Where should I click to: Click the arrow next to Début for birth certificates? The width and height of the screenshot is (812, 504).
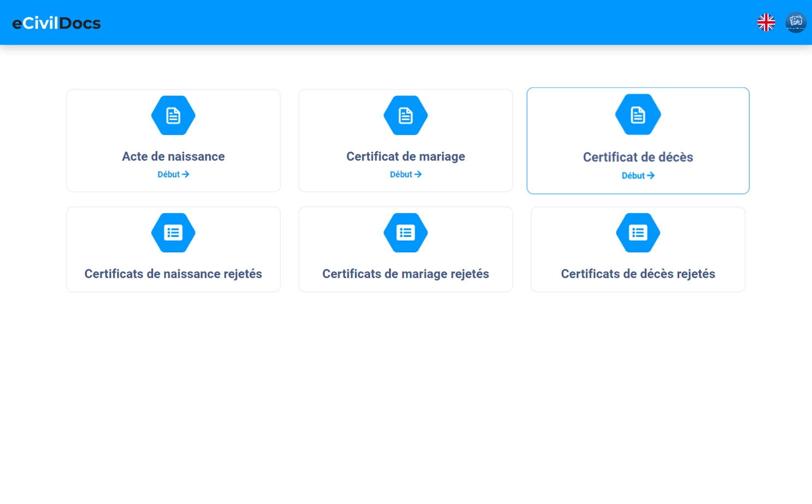click(186, 174)
